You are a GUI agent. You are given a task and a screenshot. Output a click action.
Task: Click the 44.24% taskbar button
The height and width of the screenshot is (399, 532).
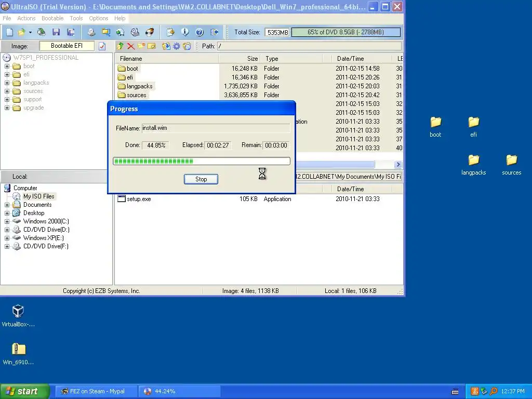coord(180,391)
